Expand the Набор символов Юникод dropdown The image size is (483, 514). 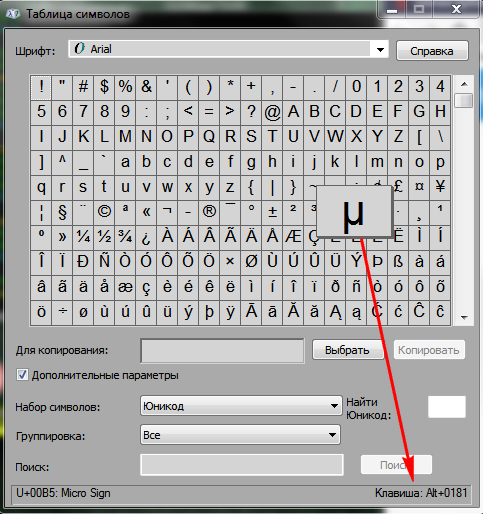241,406
